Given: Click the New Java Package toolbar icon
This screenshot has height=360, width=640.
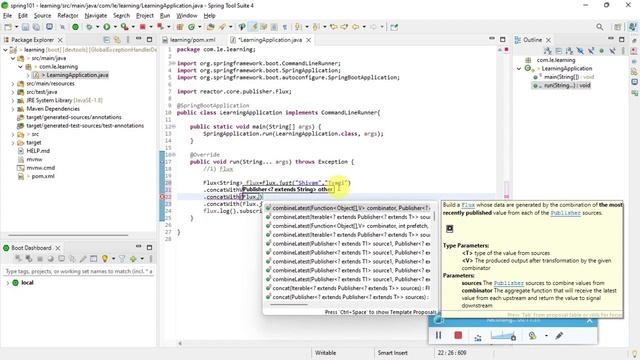Looking at the screenshot, I should coord(180,27).
